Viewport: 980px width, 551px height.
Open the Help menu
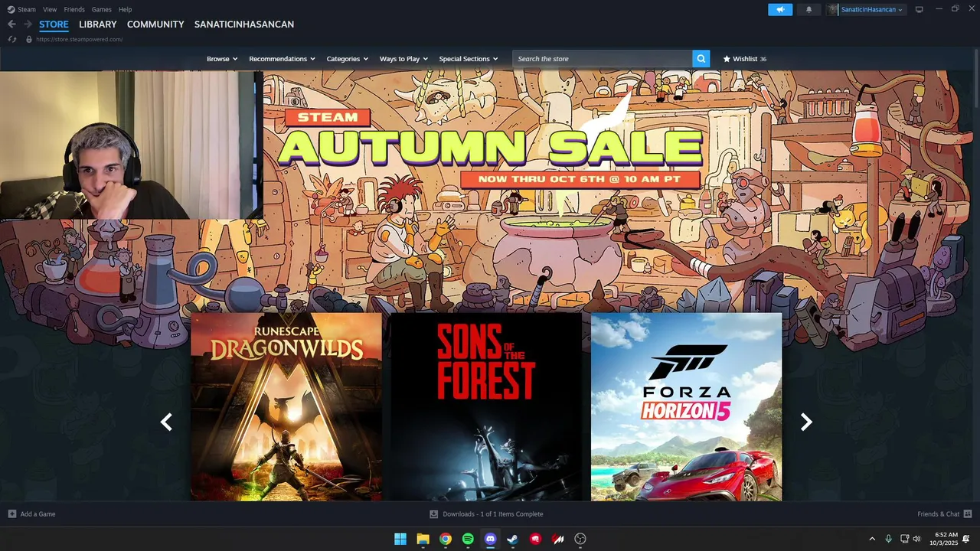click(125, 9)
